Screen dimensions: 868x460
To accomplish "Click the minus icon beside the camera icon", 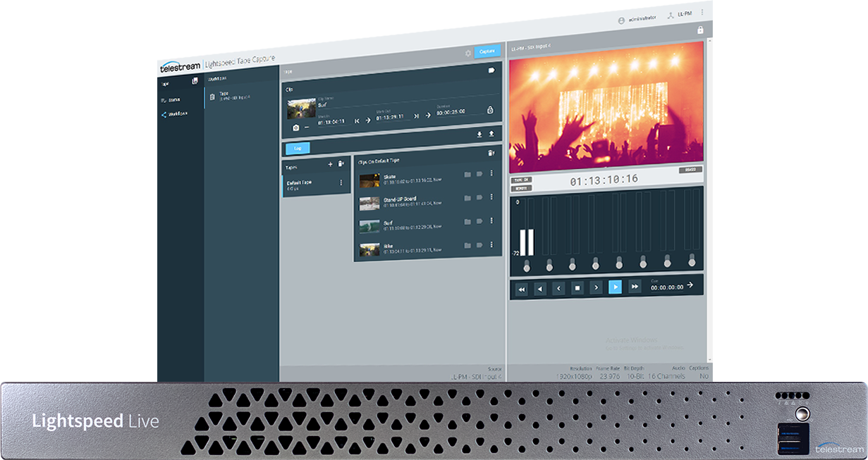I will pyautogui.click(x=307, y=128).
